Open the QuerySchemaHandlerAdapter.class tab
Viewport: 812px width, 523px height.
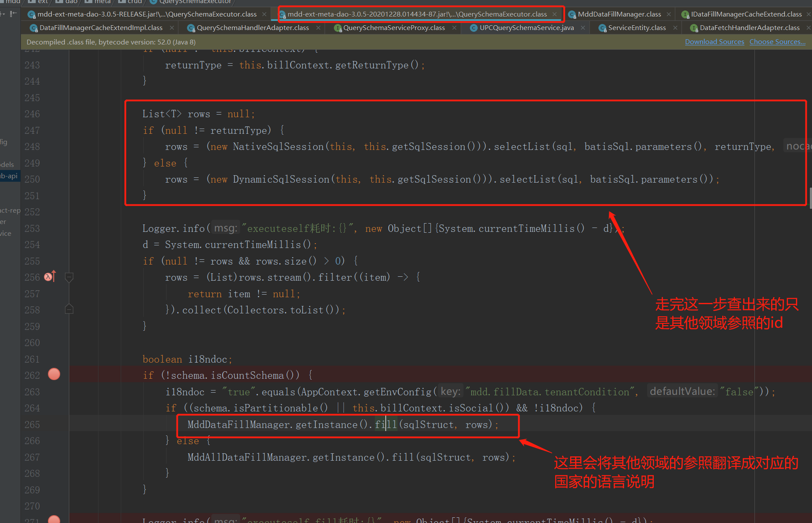coord(252,28)
